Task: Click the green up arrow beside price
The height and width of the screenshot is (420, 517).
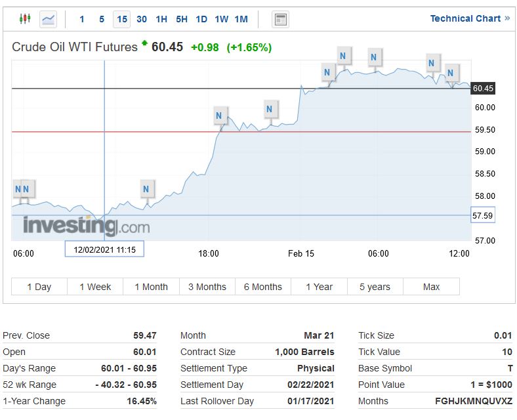Action: [x=144, y=44]
